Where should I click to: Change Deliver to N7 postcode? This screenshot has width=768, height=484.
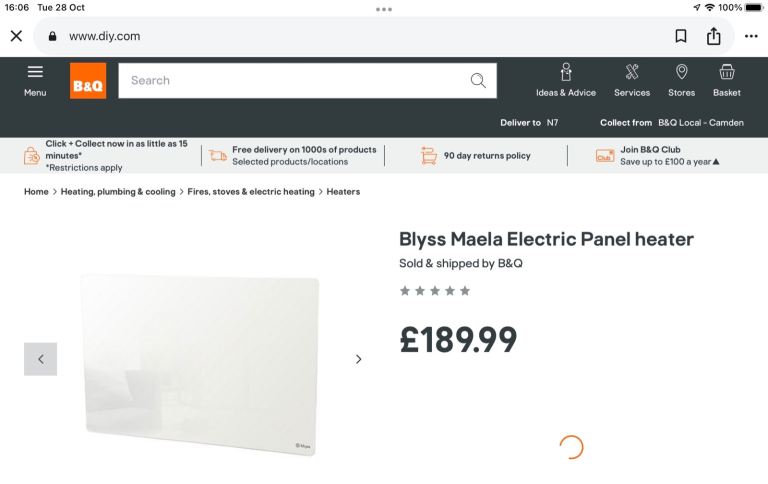pyautogui.click(x=552, y=122)
